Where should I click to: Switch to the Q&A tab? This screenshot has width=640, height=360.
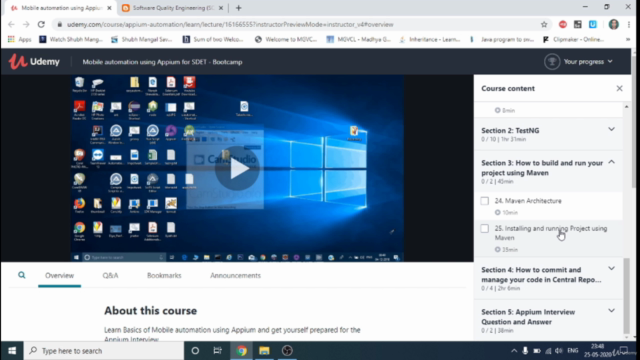point(110,276)
